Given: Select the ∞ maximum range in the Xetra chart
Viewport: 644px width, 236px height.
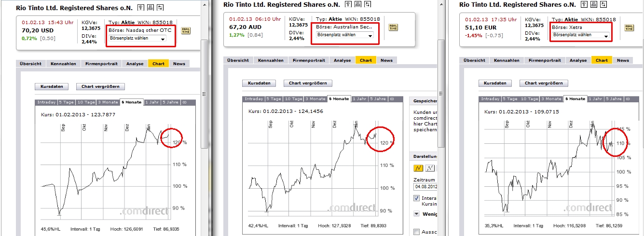Looking at the screenshot, I should [x=627, y=99].
